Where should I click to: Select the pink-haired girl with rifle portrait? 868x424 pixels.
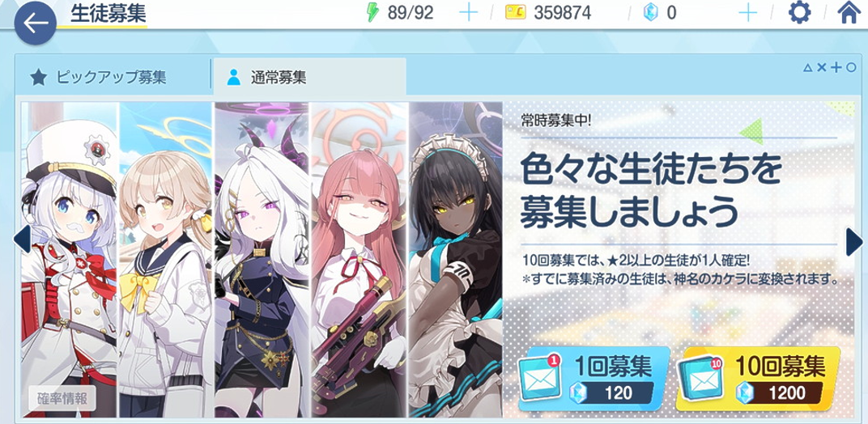[x=359, y=260]
